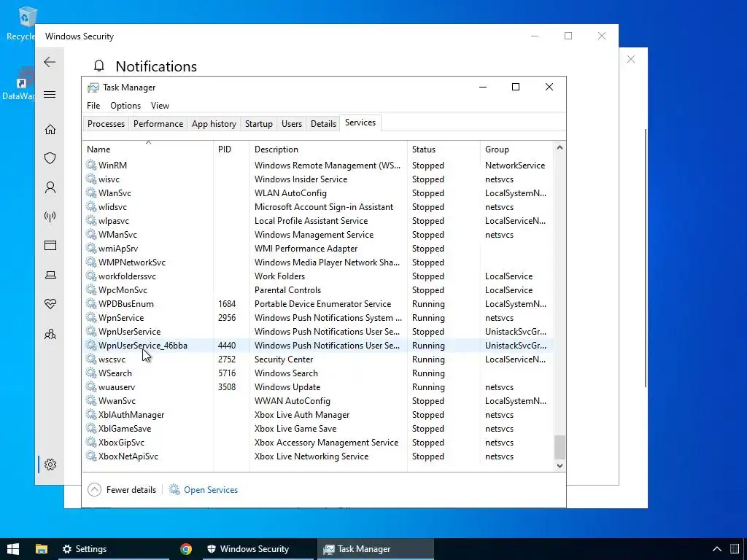Image resolution: width=747 pixels, height=560 pixels.
Task: Click the services list scroll up arrow
Action: [x=560, y=147]
